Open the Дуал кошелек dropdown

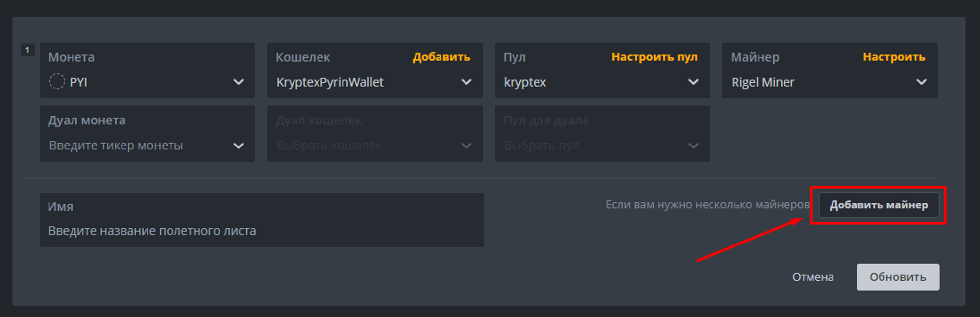point(374,134)
